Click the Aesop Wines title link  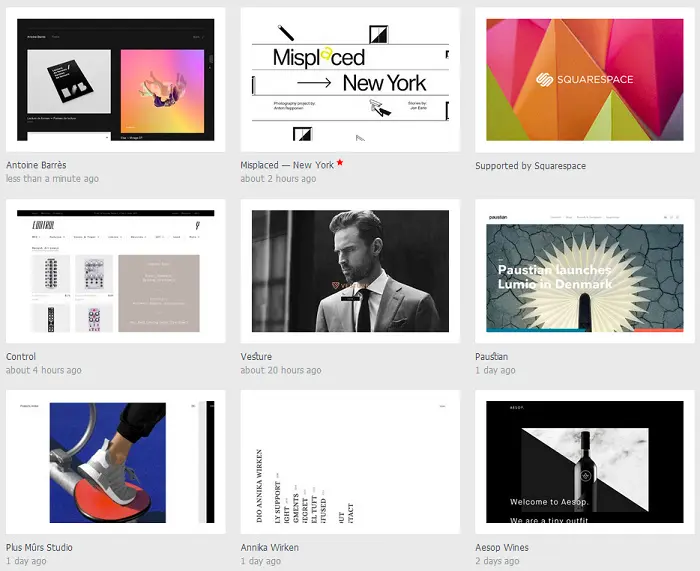click(502, 547)
